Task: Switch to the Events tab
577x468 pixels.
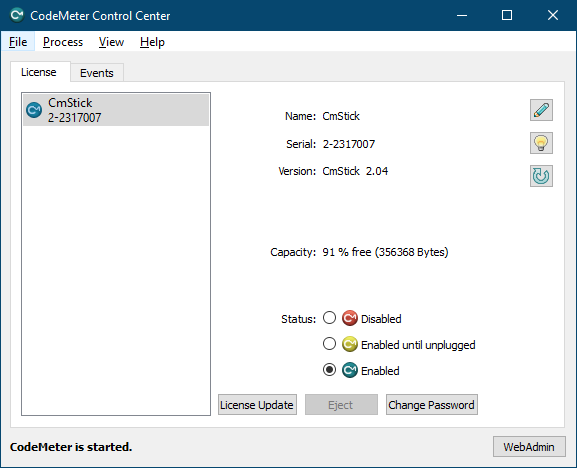Action: tap(97, 73)
